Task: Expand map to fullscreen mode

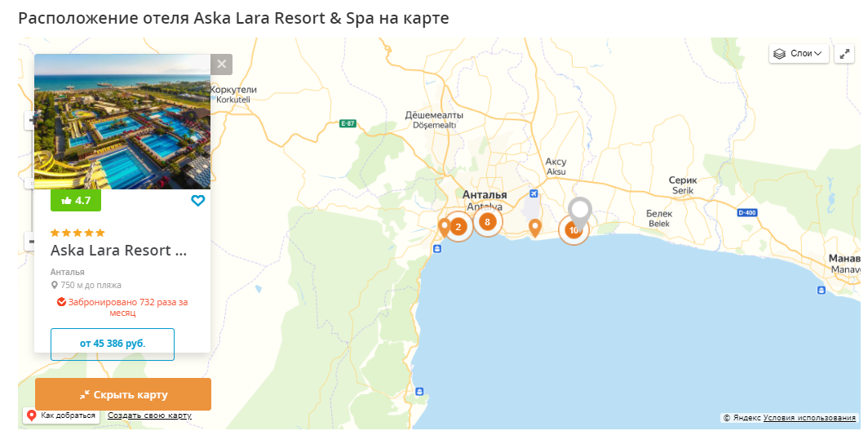Action: click(844, 54)
